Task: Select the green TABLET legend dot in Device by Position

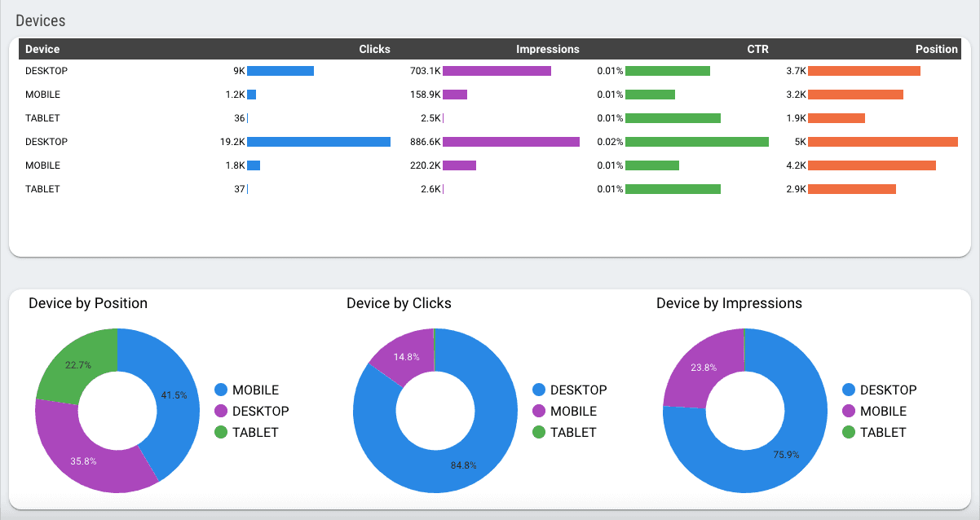Action: (x=221, y=433)
